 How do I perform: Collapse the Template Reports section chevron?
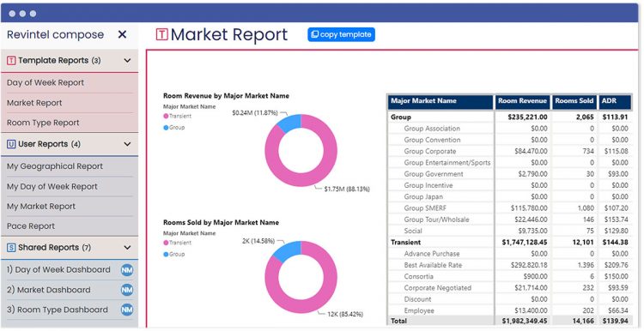click(127, 61)
